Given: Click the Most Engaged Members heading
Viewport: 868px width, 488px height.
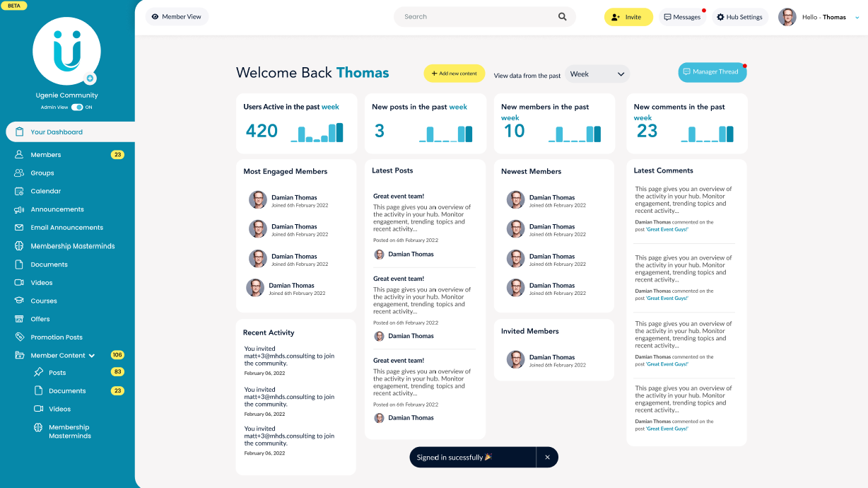Looking at the screenshot, I should tap(286, 171).
